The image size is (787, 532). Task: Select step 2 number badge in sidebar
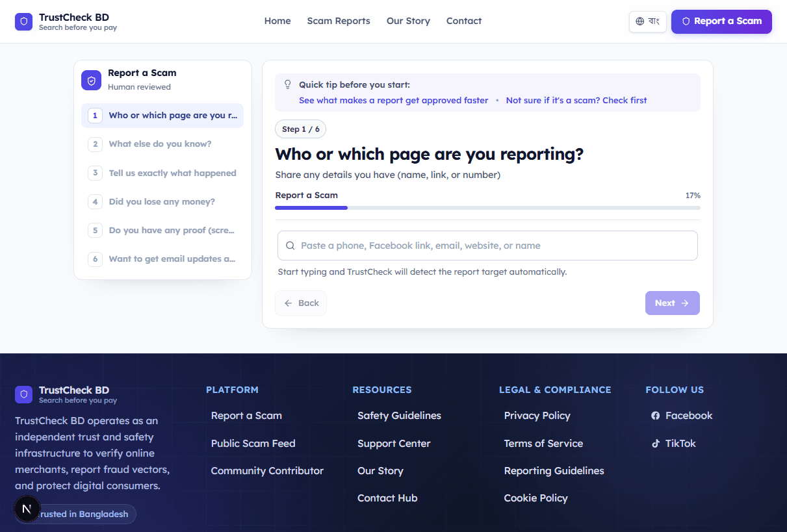[95, 144]
